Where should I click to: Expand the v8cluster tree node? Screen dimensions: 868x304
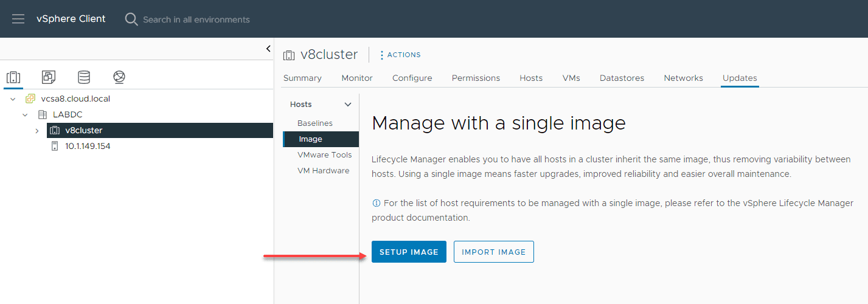37,130
